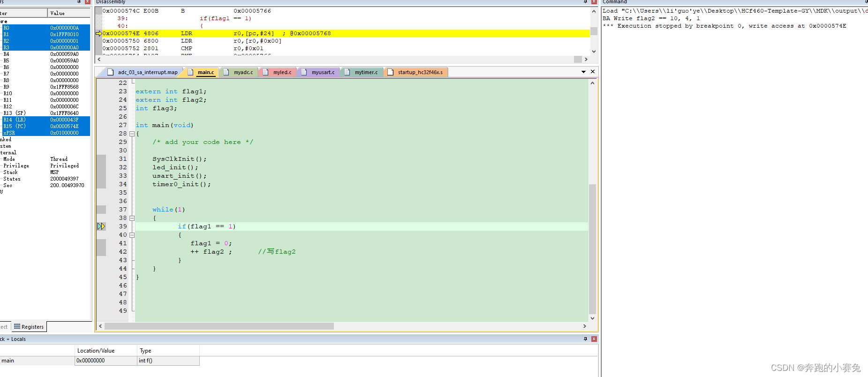Click the 'Execution stopped by breakpoint' message
This screenshot has width=868, height=377.
[x=725, y=26]
